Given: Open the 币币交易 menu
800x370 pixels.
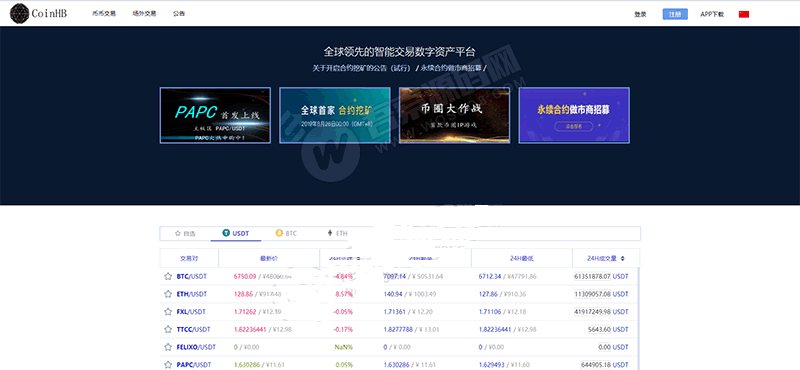Looking at the screenshot, I should (104, 14).
